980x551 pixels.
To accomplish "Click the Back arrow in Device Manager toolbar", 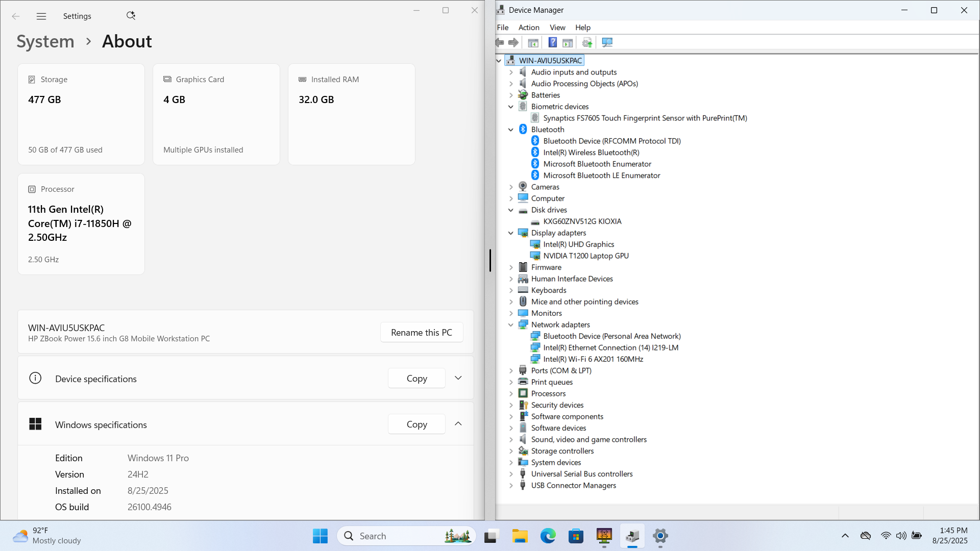I will (x=500, y=42).
